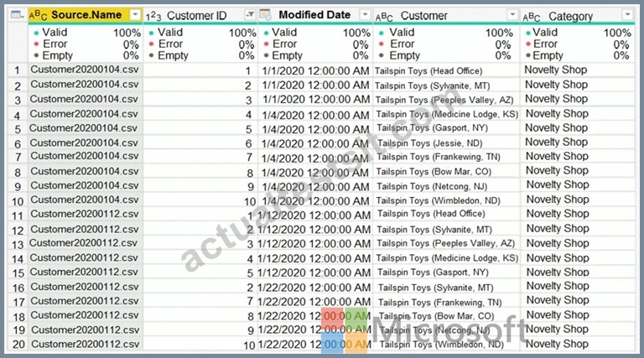
Task: Select row number 10
Action: (18, 201)
